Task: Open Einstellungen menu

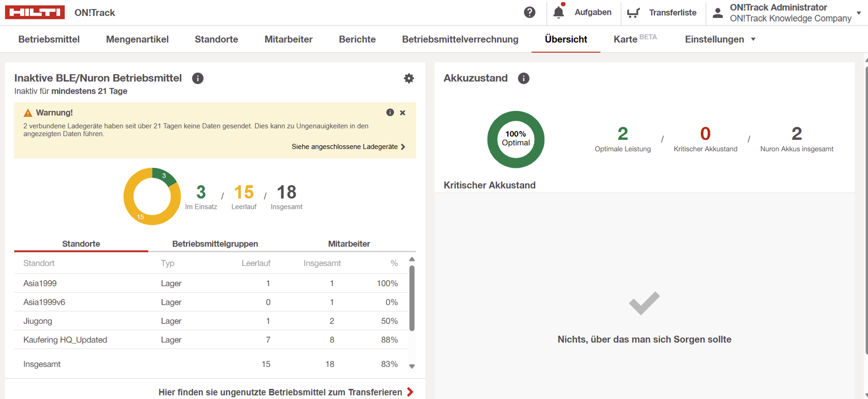Action: pos(714,39)
